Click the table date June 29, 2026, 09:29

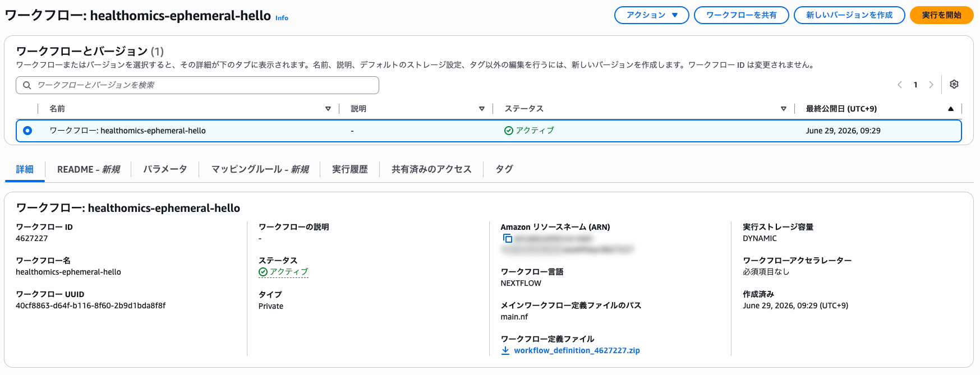pos(843,131)
